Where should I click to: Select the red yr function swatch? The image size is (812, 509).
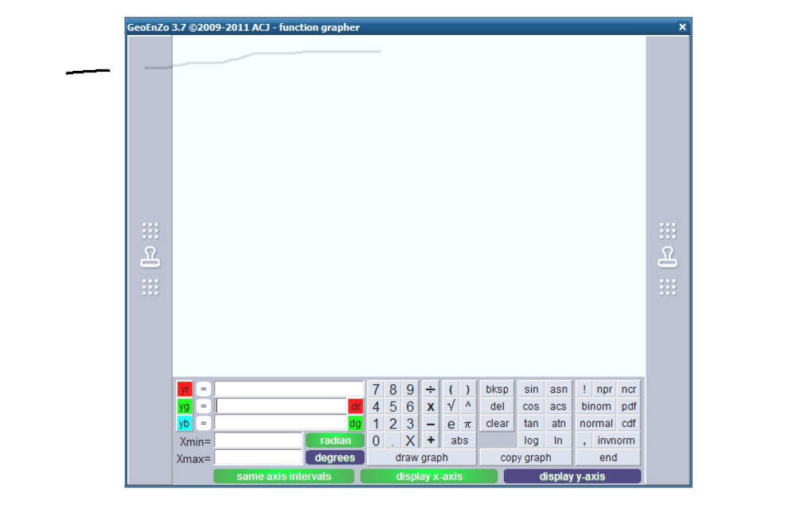185,390
